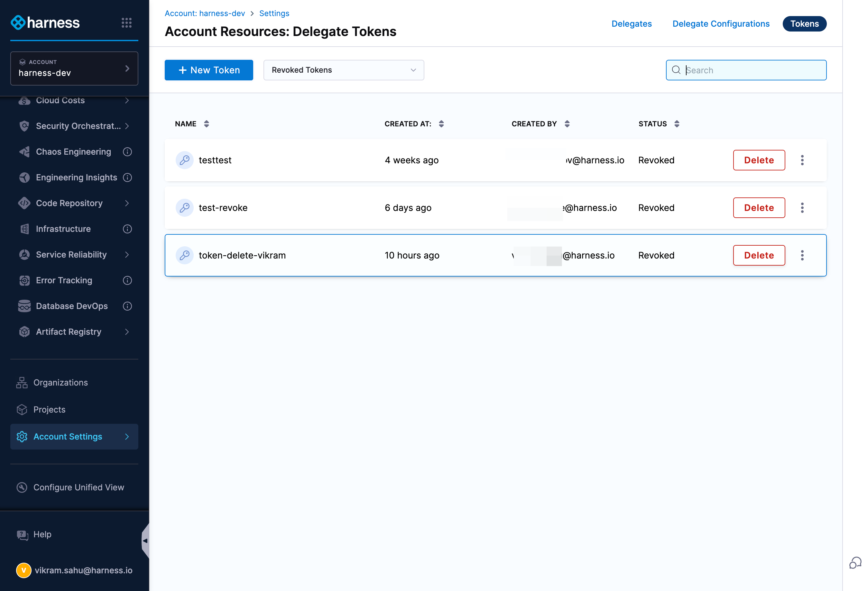Viewport: 868px width, 591px height.
Task: Switch to Delegate Configurations tab
Action: tap(721, 23)
